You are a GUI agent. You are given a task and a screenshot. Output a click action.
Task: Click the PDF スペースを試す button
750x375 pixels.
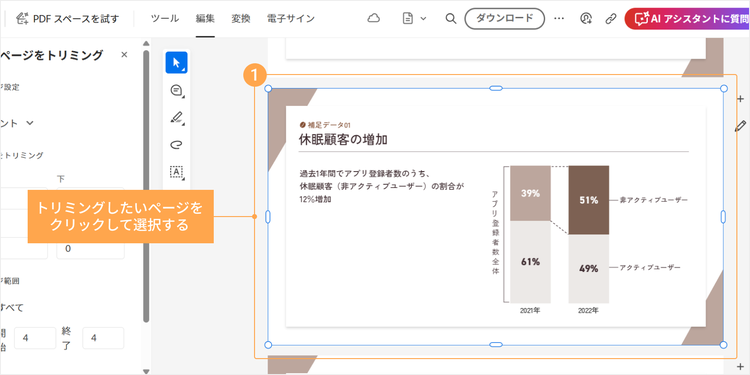click(x=67, y=19)
